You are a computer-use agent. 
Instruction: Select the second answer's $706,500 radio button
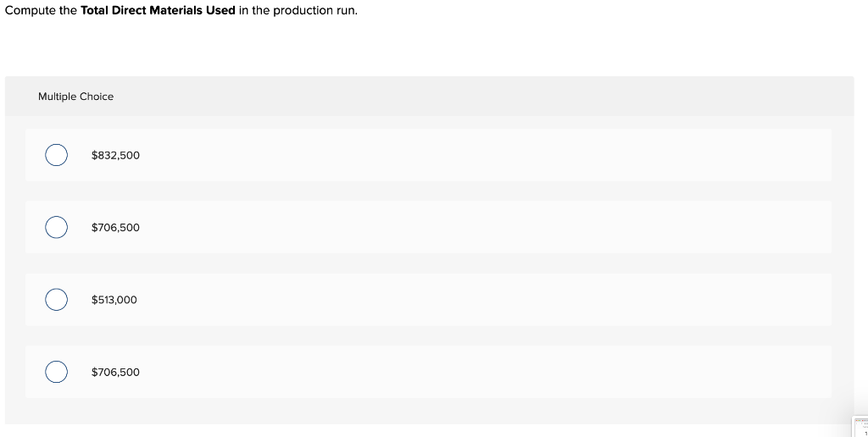[56, 228]
